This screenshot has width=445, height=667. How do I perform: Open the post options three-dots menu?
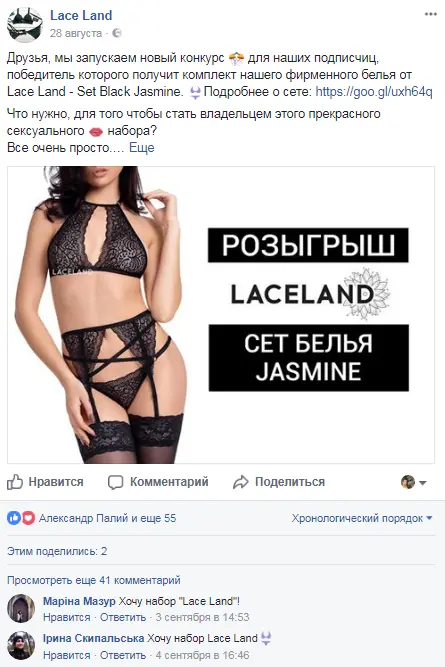coord(431,14)
